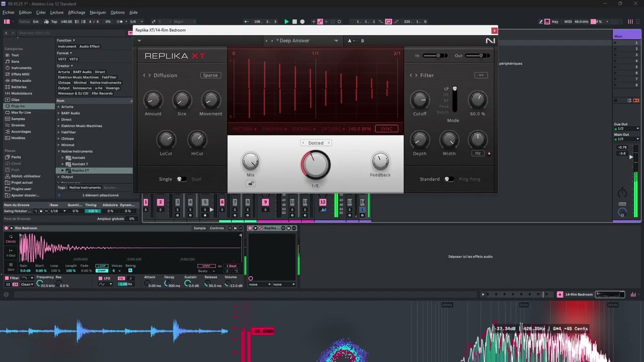
Task: Select Sons category in browser
Action: pyautogui.click(x=15, y=62)
